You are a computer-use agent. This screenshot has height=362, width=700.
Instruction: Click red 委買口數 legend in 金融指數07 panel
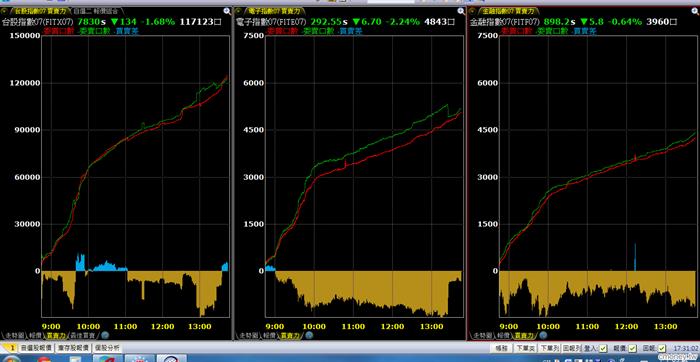point(517,31)
